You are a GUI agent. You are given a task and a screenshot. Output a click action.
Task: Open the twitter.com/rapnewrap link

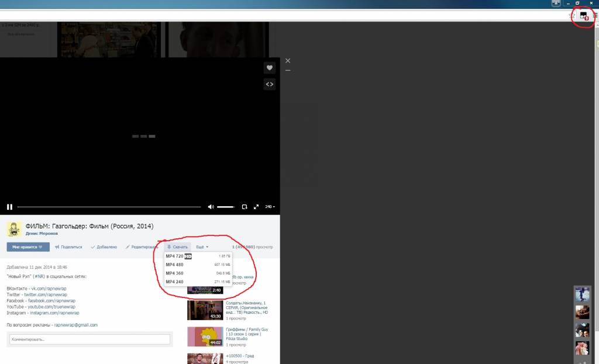click(x=46, y=295)
